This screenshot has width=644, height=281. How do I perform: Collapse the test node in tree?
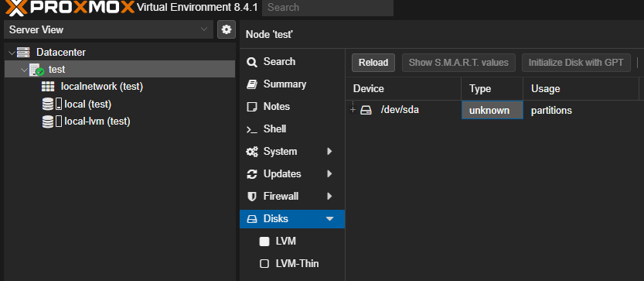point(24,70)
